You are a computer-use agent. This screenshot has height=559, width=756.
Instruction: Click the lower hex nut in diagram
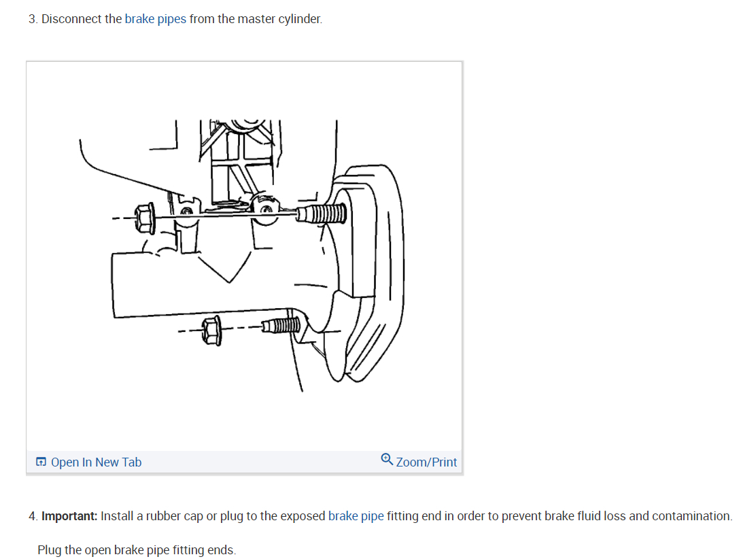point(212,331)
